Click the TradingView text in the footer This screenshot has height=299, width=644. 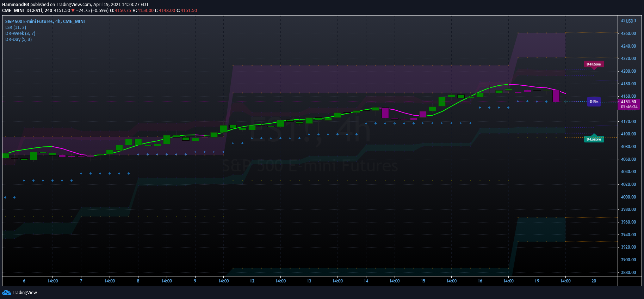click(x=24, y=293)
